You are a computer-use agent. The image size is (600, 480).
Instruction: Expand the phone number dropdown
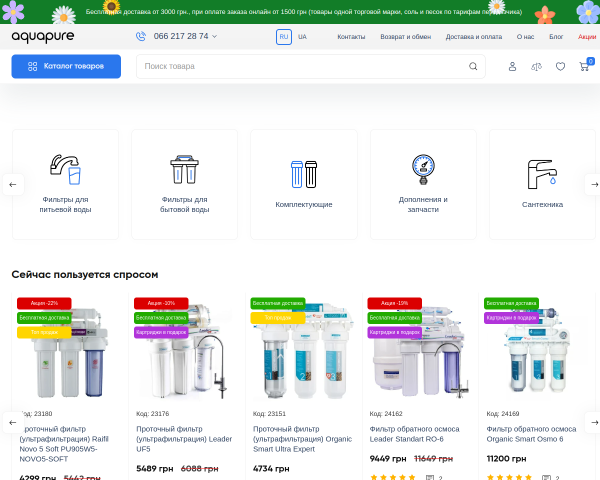coord(214,36)
